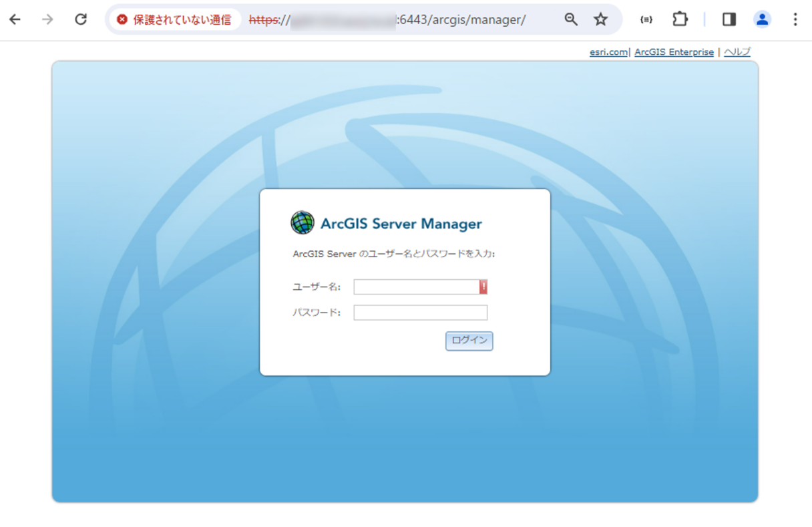812x527 pixels.
Task: Click the ArcGIS Server Manager title text
Action: 401,224
